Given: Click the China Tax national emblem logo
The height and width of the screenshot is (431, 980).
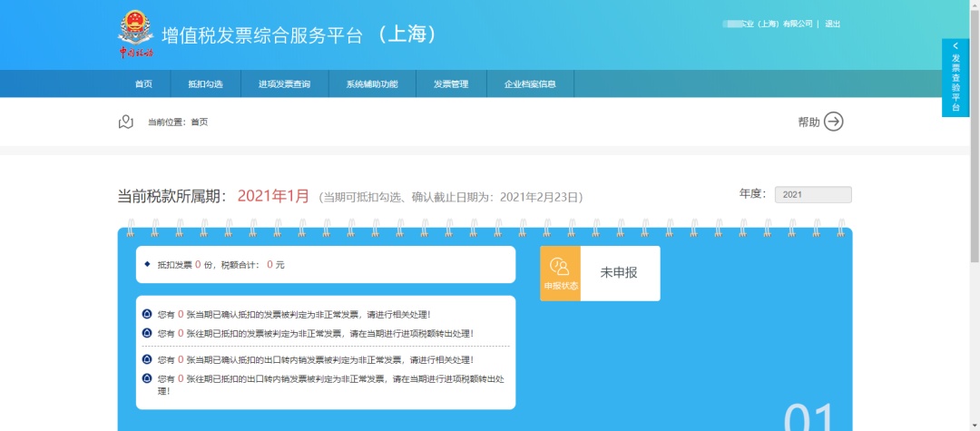Looking at the screenshot, I should coord(136,34).
